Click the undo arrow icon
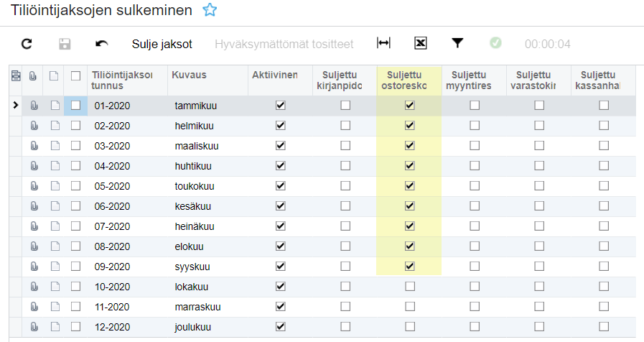644x342 pixels. coord(102,44)
